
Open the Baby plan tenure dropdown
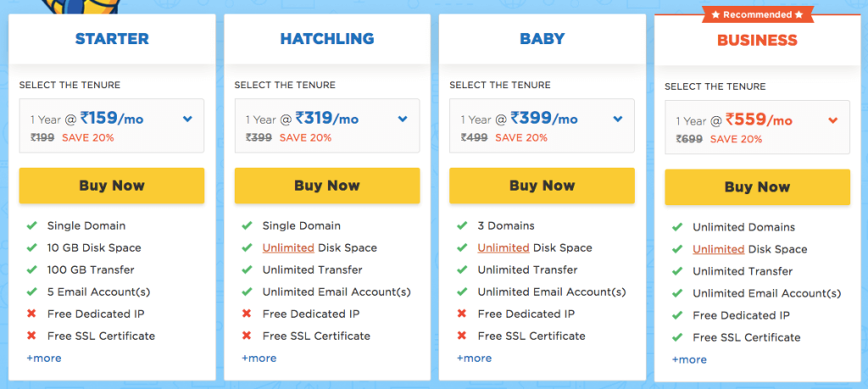coord(542,125)
